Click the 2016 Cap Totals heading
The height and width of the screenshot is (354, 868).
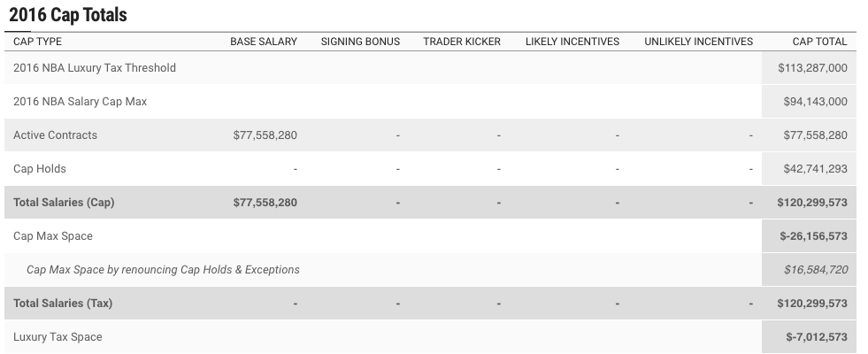click(68, 15)
